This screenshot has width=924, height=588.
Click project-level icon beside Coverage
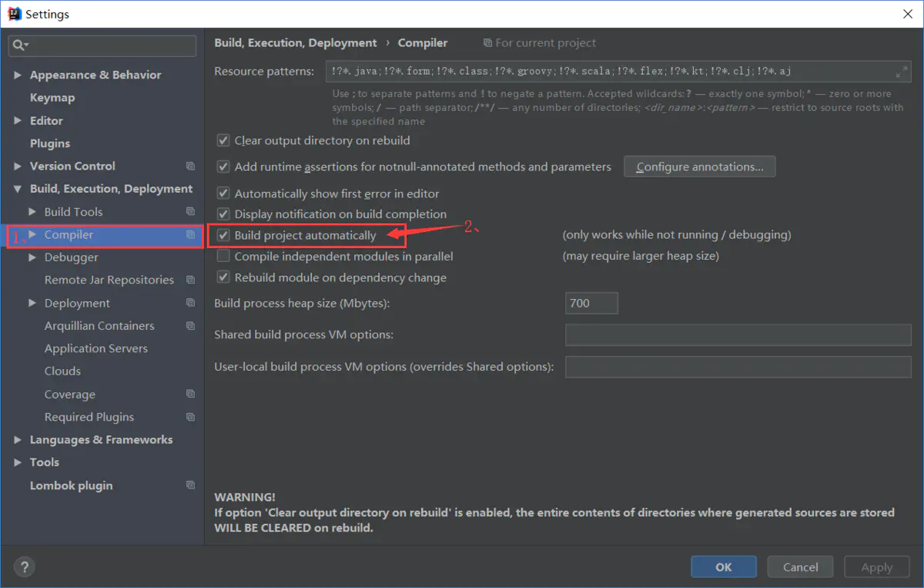(190, 394)
